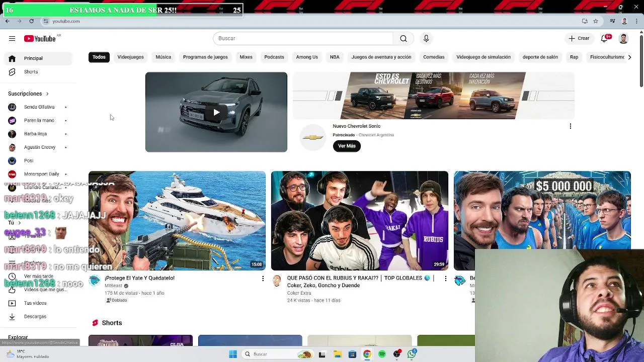Screen dimensions: 644x362
Task: Open options for ¡Protege El Yate video
Action: point(263,279)
